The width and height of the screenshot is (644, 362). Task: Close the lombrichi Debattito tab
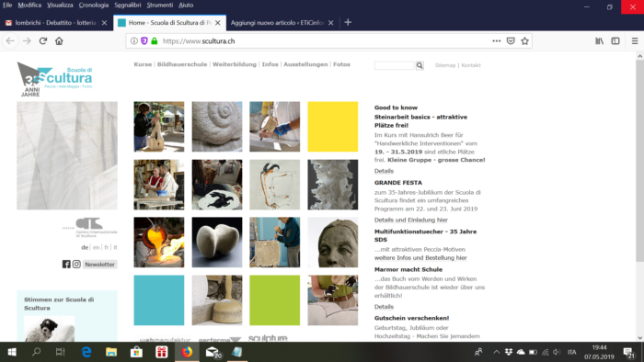(x=104, y=23)
